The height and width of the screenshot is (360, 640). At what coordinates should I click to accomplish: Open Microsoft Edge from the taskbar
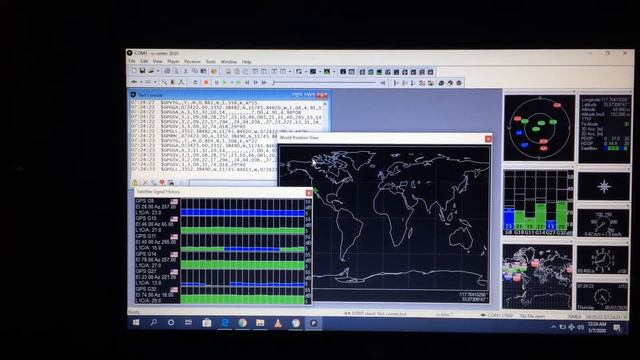tap(225, 323)
